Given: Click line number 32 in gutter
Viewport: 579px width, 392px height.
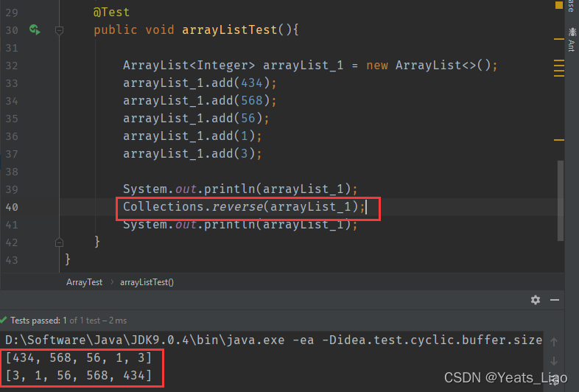Looking at the screenshot, I should point(12,66).
